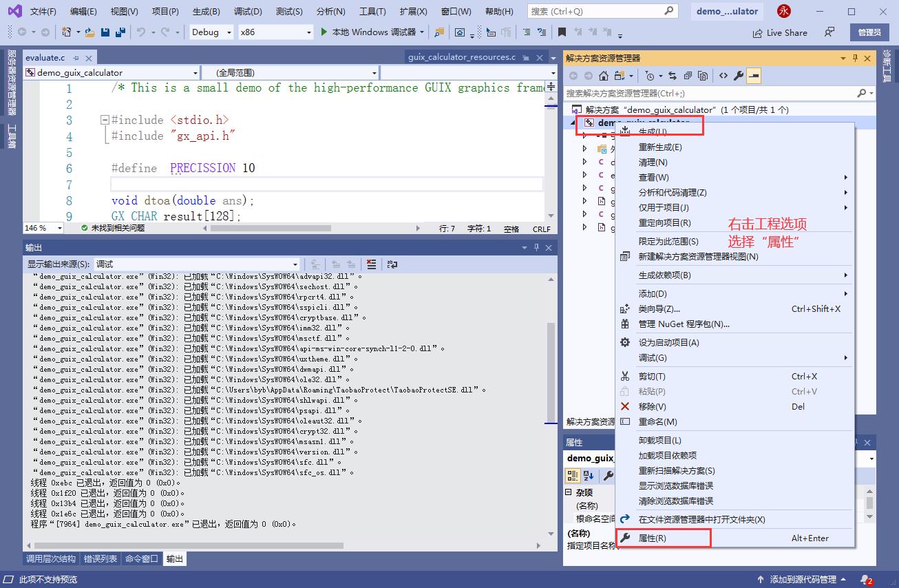Viewport: 899px width, 588px height.
Task: Click 添加到源代码管理 in status bar
Action: coord(803,580)
